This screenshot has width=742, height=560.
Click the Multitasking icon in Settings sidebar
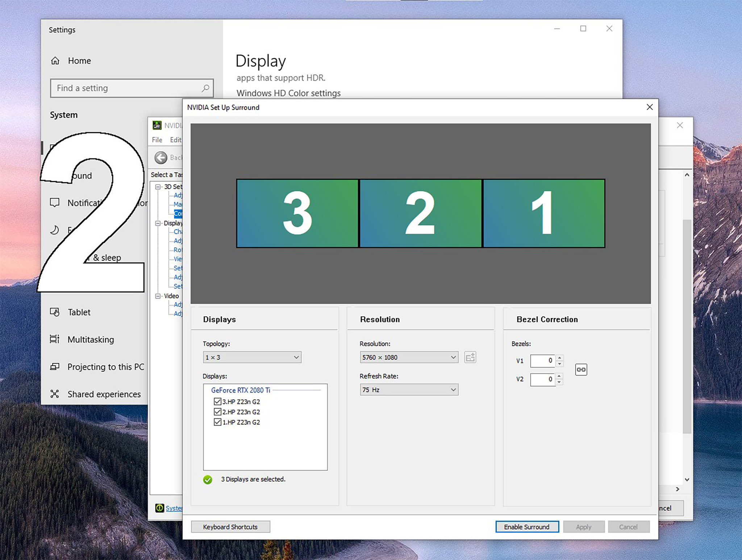click(55, 339)
